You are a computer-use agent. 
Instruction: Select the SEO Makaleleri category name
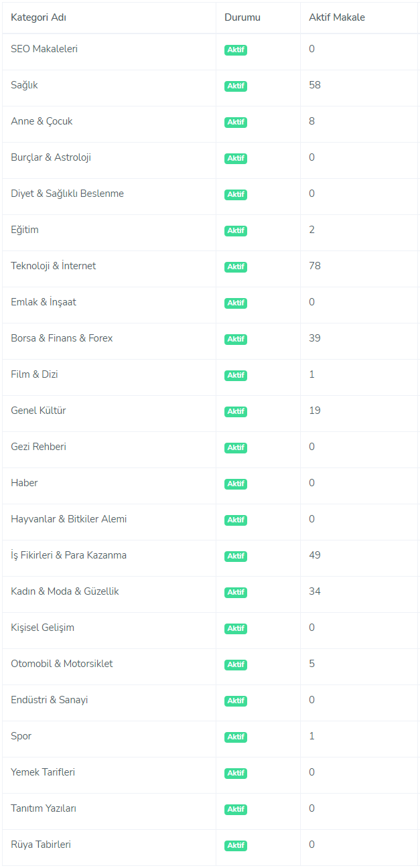(x=44, y=49)
